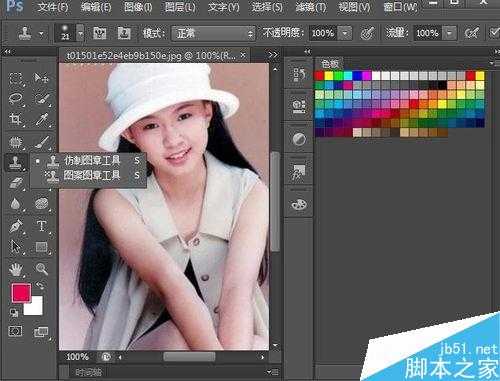Open the 选择(S) menu
The image size is (500, 381).
pos(267,7)
